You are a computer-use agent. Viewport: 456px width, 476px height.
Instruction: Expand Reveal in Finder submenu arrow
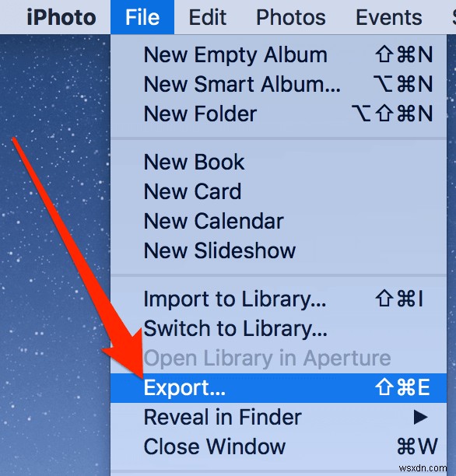pos(420,418)
